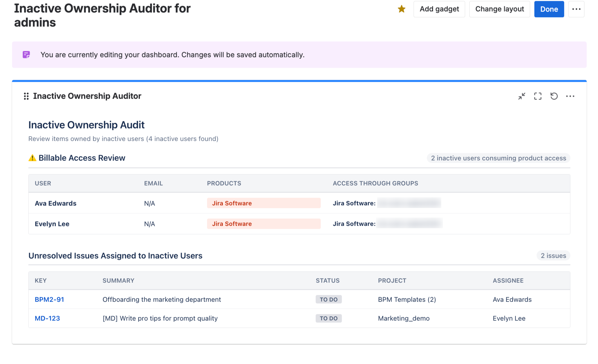
Task: Open issue BPM2-91
Action: [x=49, y=299]
